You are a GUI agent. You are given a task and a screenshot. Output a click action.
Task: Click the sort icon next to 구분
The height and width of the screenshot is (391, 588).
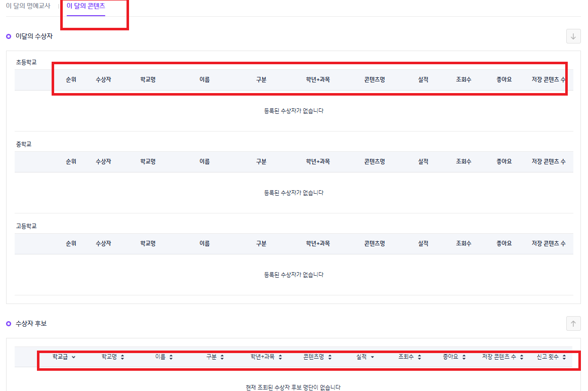click(222, 357)
